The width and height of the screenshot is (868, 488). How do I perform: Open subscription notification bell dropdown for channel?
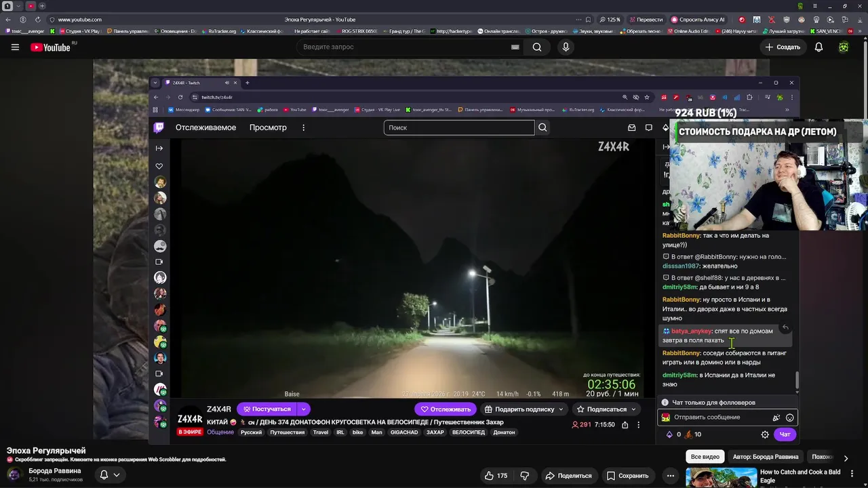(x=110, y=474)
